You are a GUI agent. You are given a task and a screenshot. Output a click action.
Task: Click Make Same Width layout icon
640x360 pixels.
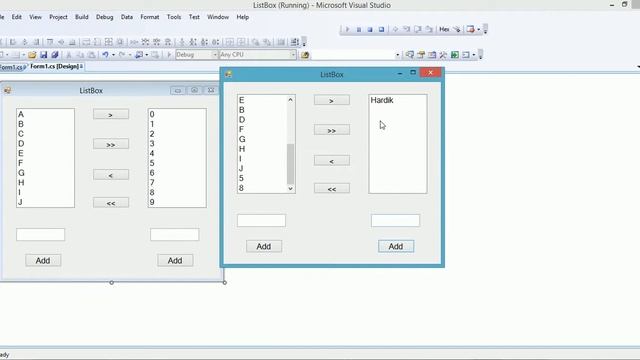(86, 42)
